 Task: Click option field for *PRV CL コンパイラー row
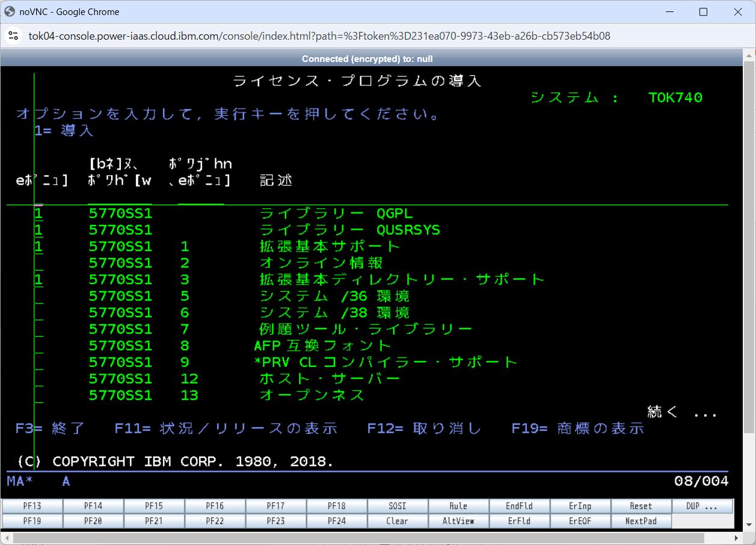coord(38,362)
